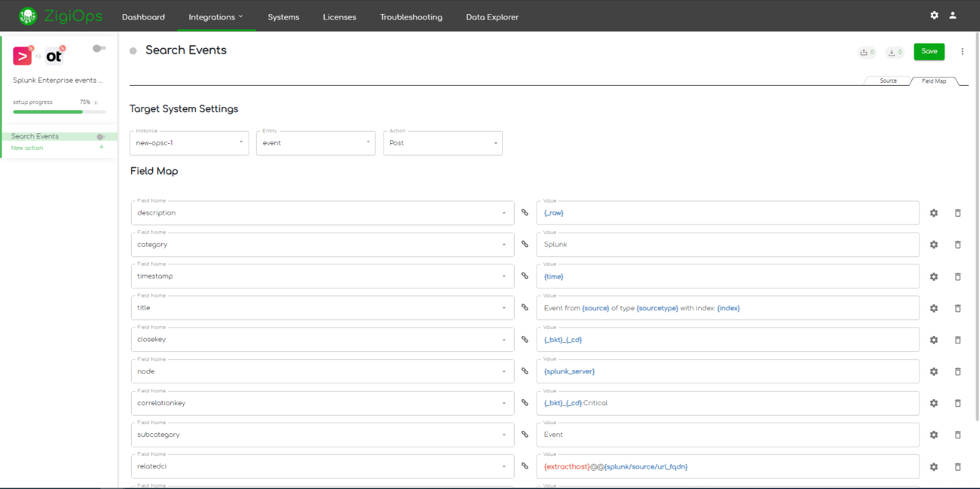The image size is (980, 489).
Task: Click the ZigiOps octopus logo
Action: click(x=28, y=16)
